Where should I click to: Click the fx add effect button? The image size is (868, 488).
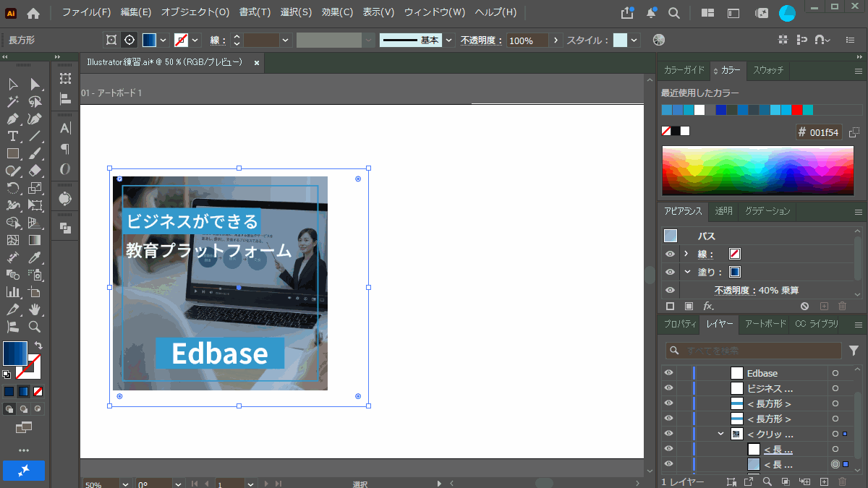pos(709,307)
